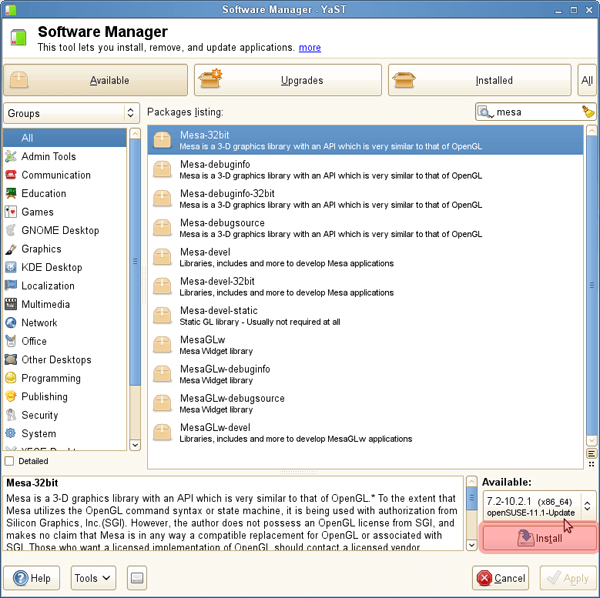The height and width of the screenshot is (598, 600).
Task: Click the package list vertical scrollbar
Action: 591,285
